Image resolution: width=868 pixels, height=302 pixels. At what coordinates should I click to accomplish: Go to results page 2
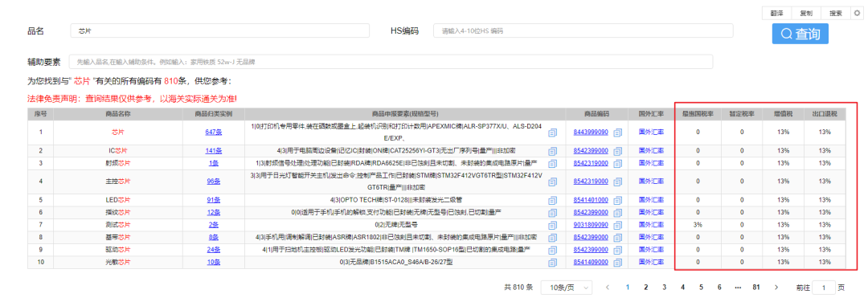tap(645, 288)
